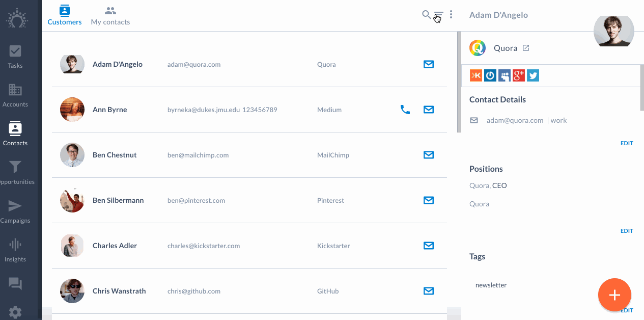Open Adam's Google Plus profile icon
This screenshot has height=320, width=644.
[519, 75]
